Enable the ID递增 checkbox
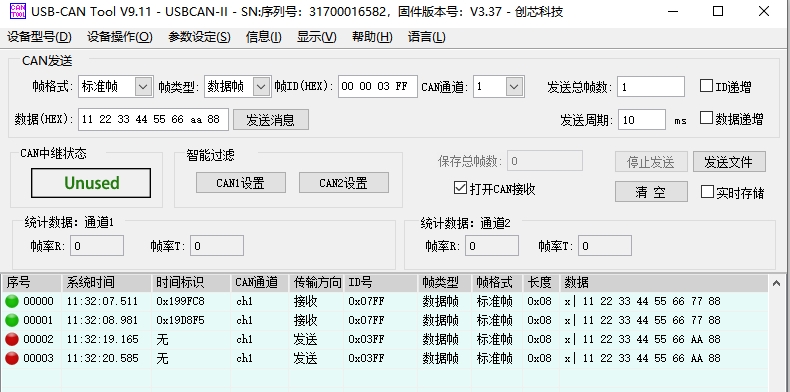 (x=706, y=86)
